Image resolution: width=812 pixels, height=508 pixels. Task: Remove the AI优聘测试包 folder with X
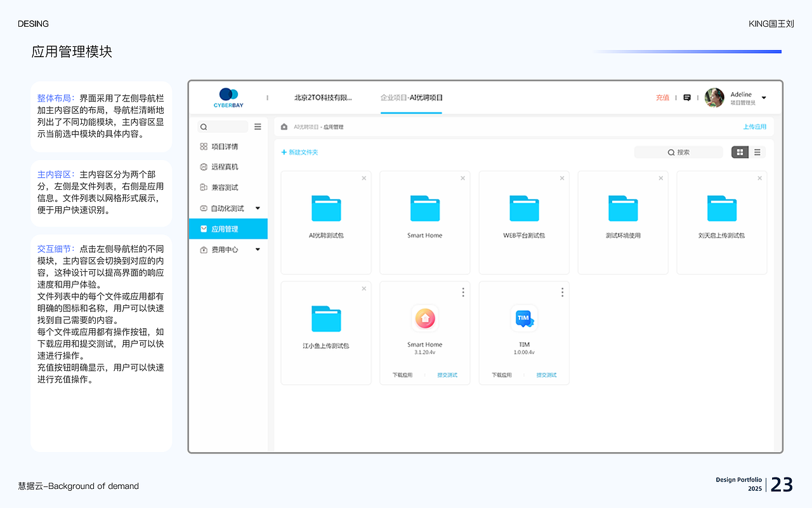coord(364,178)
